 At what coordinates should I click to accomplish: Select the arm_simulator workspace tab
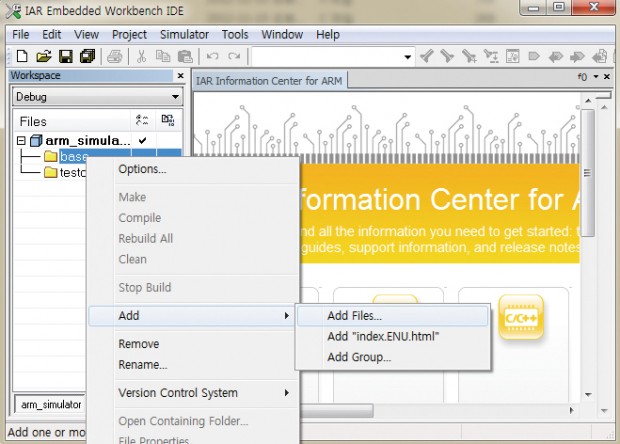pyautogui.click(x=51, y=404)
